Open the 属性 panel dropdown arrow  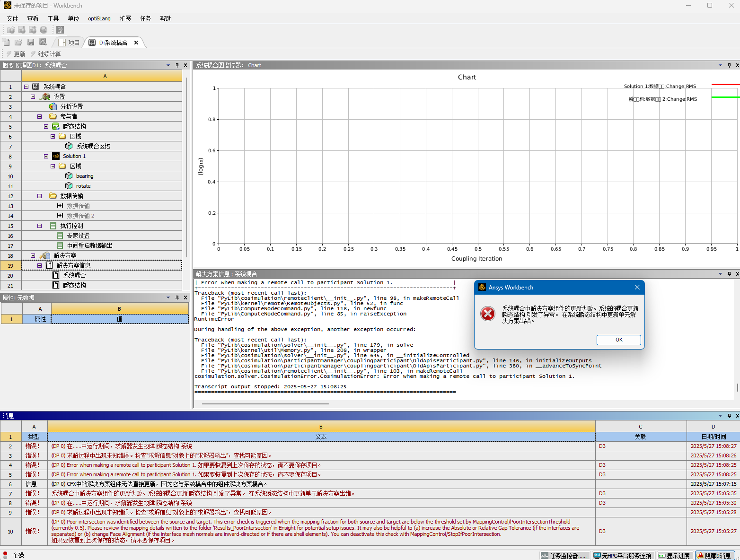click(x=168, y=297)
